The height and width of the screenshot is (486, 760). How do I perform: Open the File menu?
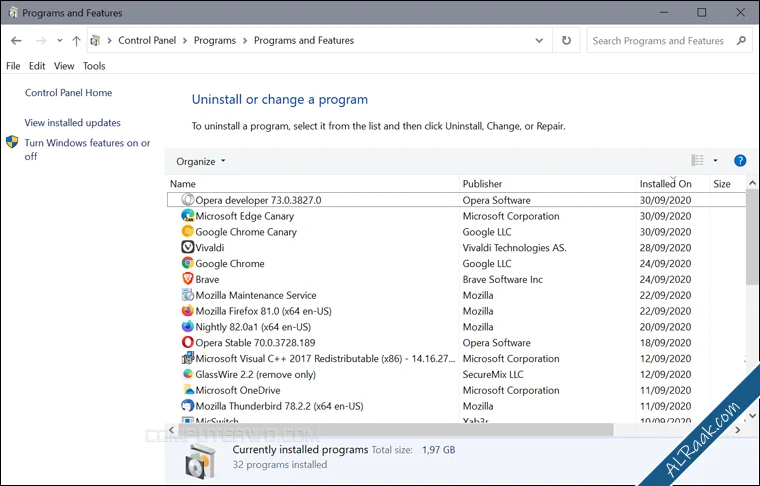[x=13, y=66]
